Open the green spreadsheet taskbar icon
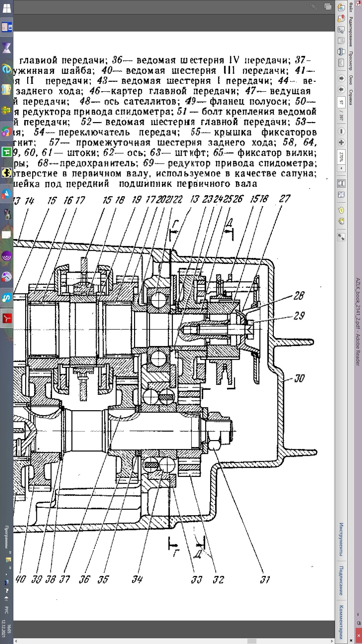The height and width of the screenshot is (644, 362). click(7, 153)
